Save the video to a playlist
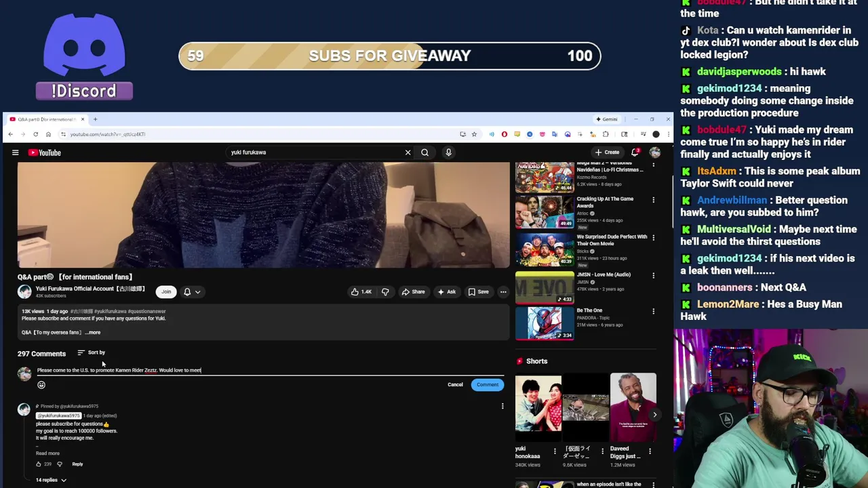 479,291
